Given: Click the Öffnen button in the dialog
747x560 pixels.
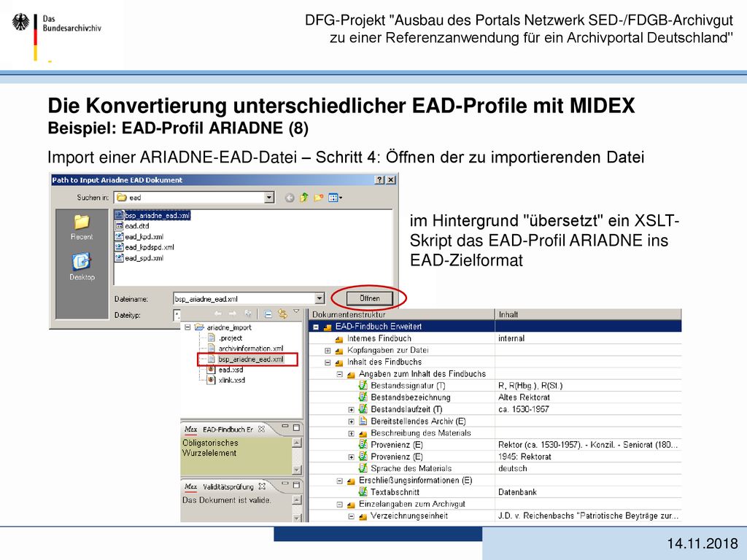Looking at the screenshot, I should (x=370, y=298).
